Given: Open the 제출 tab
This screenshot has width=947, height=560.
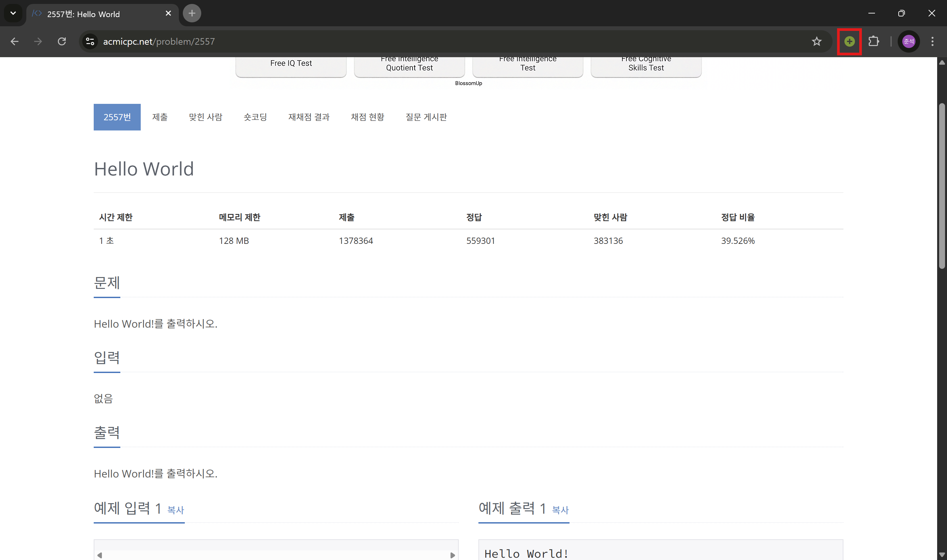Looking at the screenshot, I should click(160, 117).
